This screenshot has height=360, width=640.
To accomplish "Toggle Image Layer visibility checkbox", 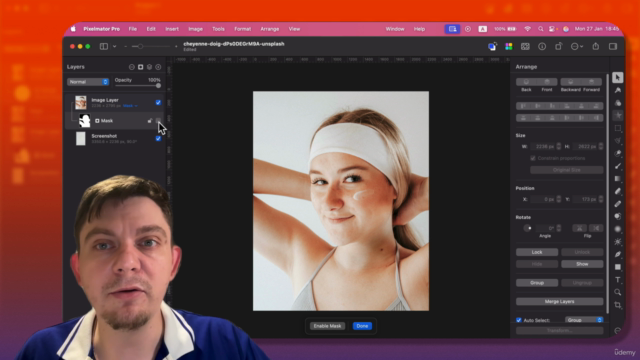I will (158, 102).
